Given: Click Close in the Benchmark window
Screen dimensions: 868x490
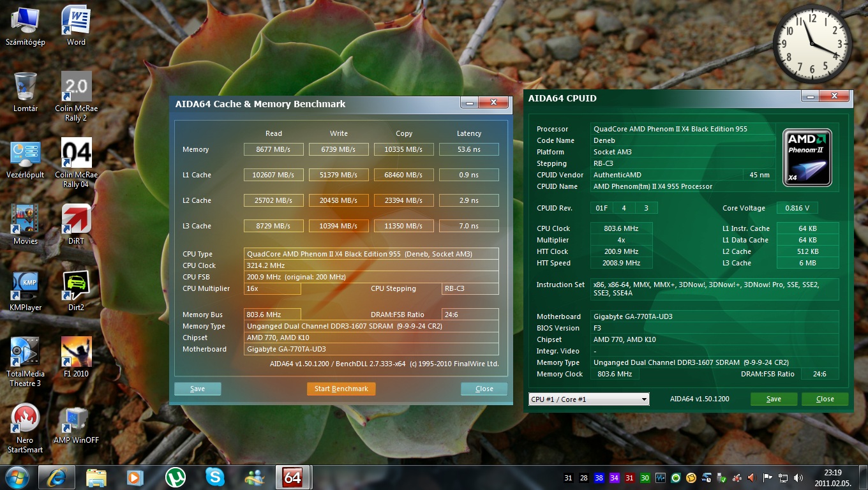Looking at the screenshot, I should pyautogui.click(x=484, y=389).
